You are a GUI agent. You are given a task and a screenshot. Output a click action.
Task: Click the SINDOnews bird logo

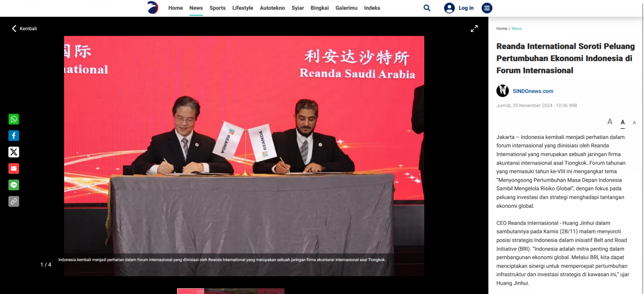point(153,8)
